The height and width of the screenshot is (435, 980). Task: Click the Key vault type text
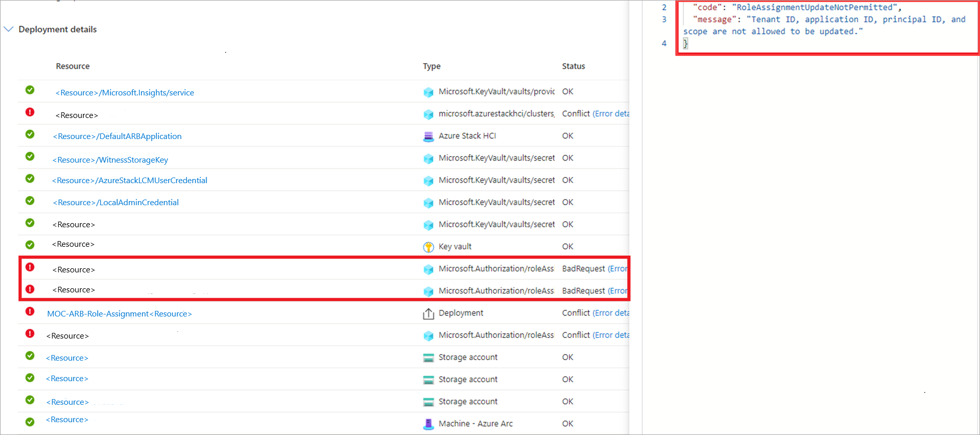click(x=455, y=247)
